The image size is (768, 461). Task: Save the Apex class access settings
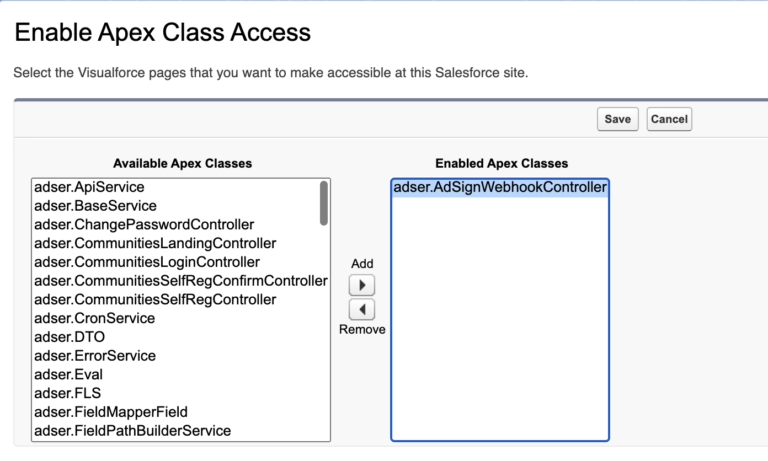click(617, 119)
